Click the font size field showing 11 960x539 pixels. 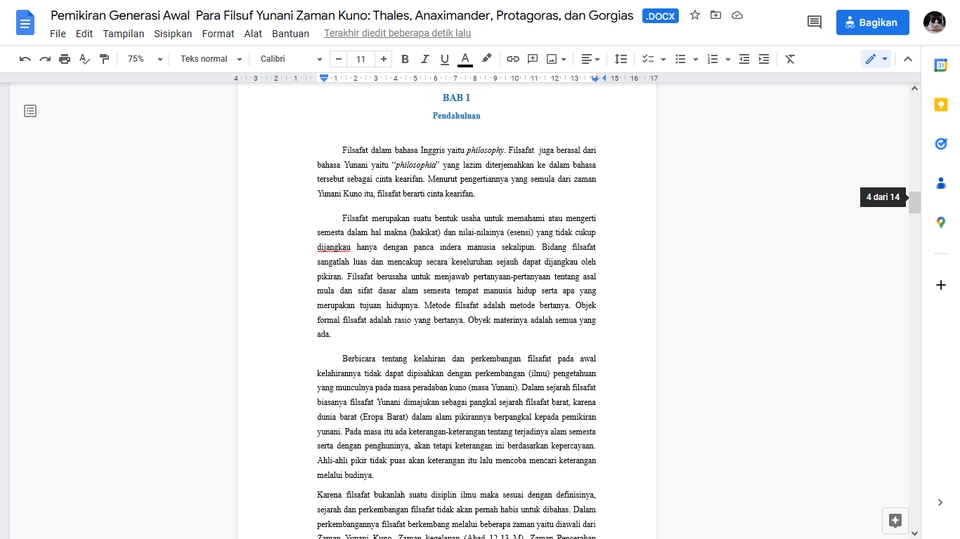(x=361, y=59)
